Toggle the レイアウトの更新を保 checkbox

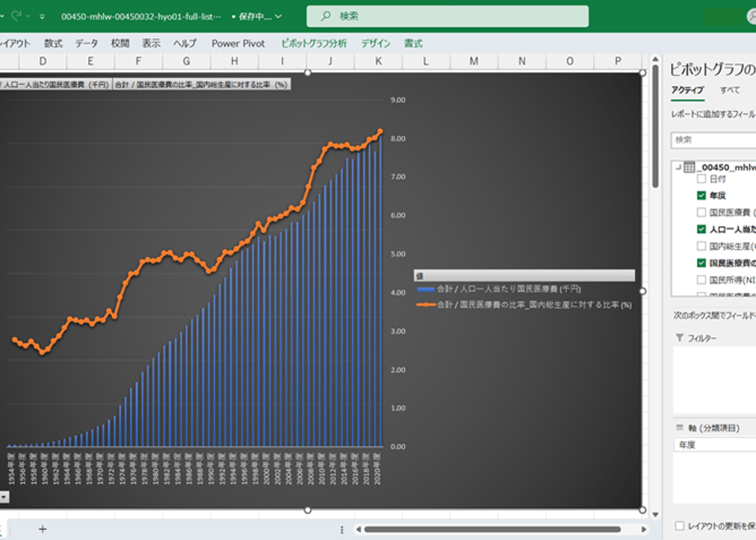click(680, 526)
